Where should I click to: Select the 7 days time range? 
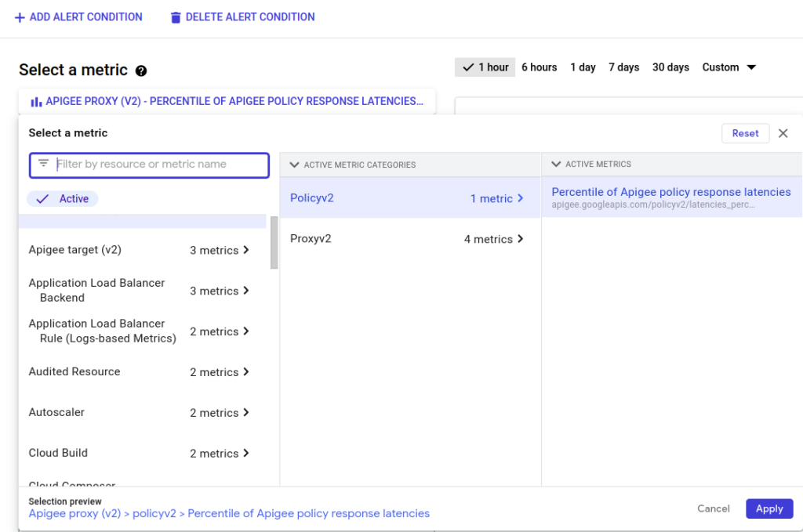coord(623,67)
